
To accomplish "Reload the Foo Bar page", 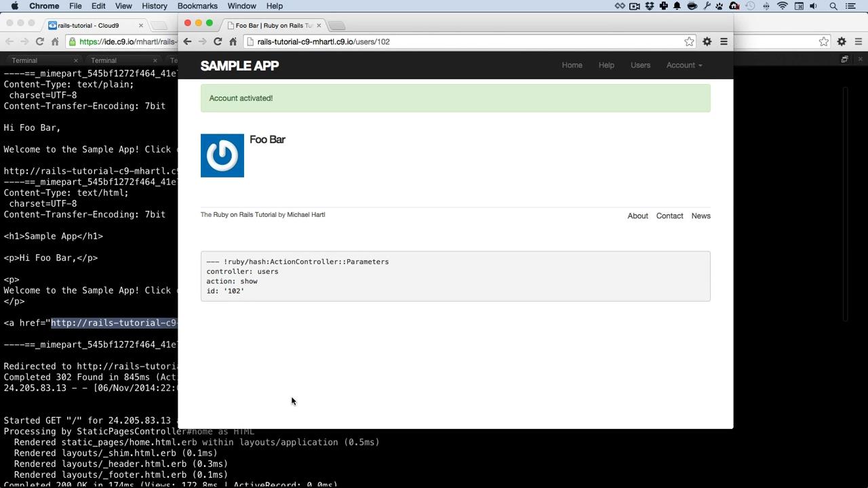I will (x=218, y=41).
